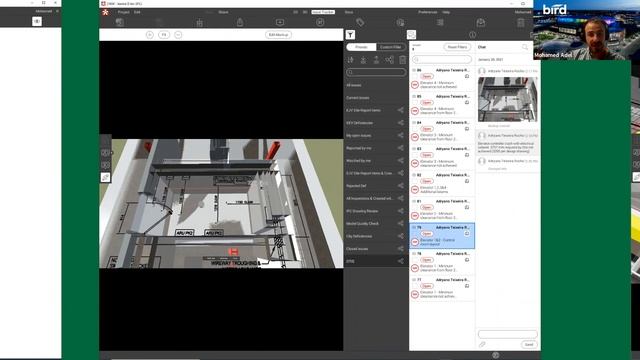Click the share/export icon in top toolbar

[240, 22]
